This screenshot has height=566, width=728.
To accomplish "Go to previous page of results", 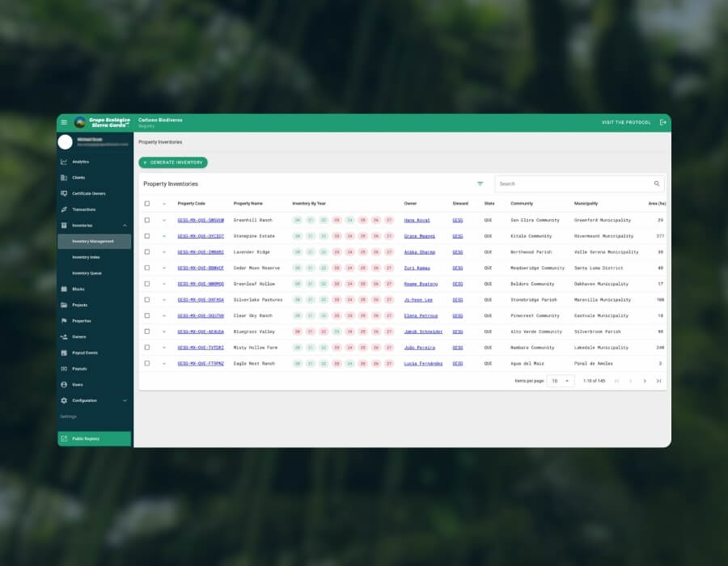I will tap(630, 381).
